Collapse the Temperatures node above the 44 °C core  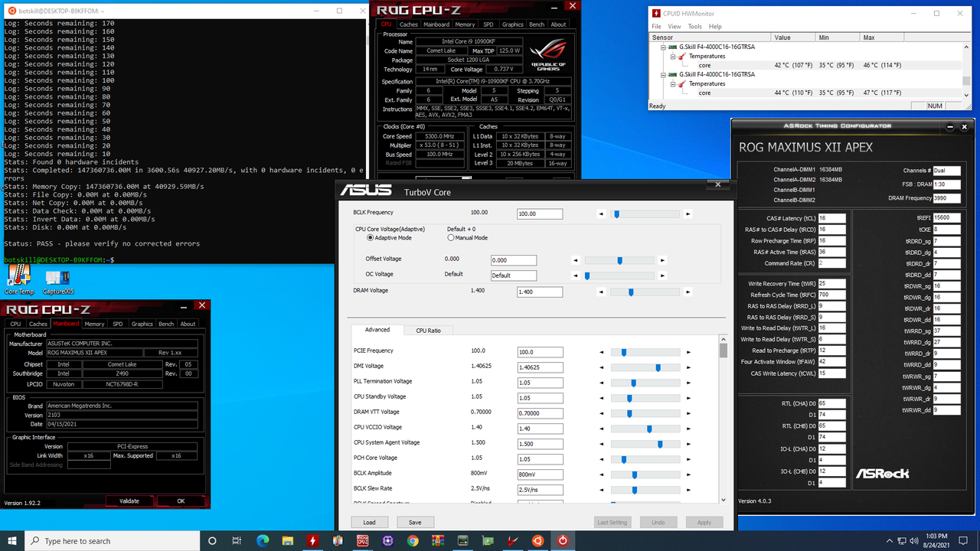674,83
